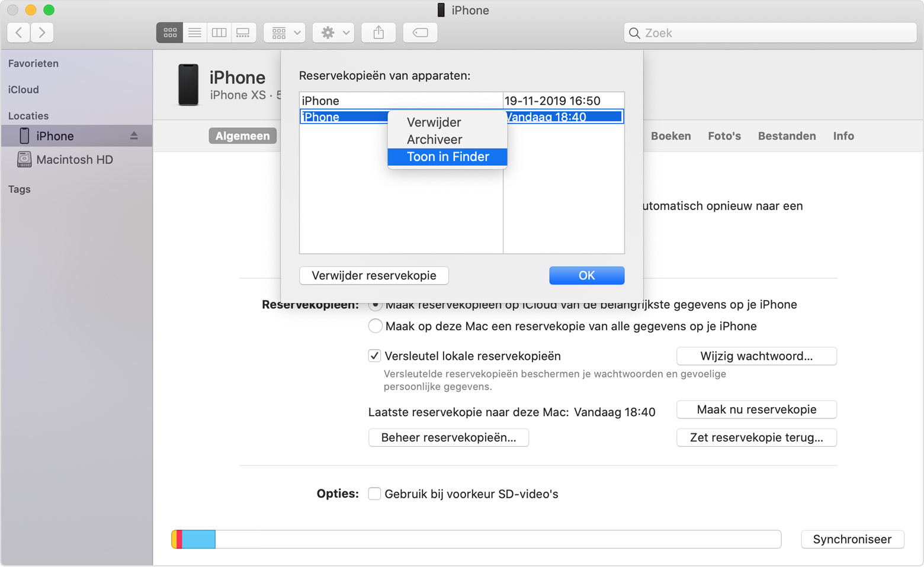
Task: Click the tag edit toolbar icon
Action: [420, 33]
